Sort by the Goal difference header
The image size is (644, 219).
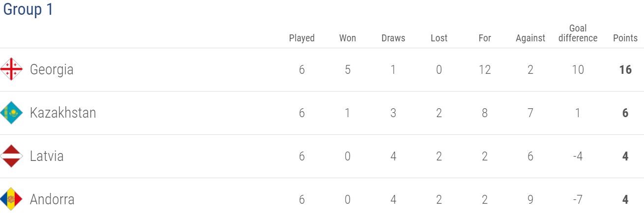tap(578, 33)
